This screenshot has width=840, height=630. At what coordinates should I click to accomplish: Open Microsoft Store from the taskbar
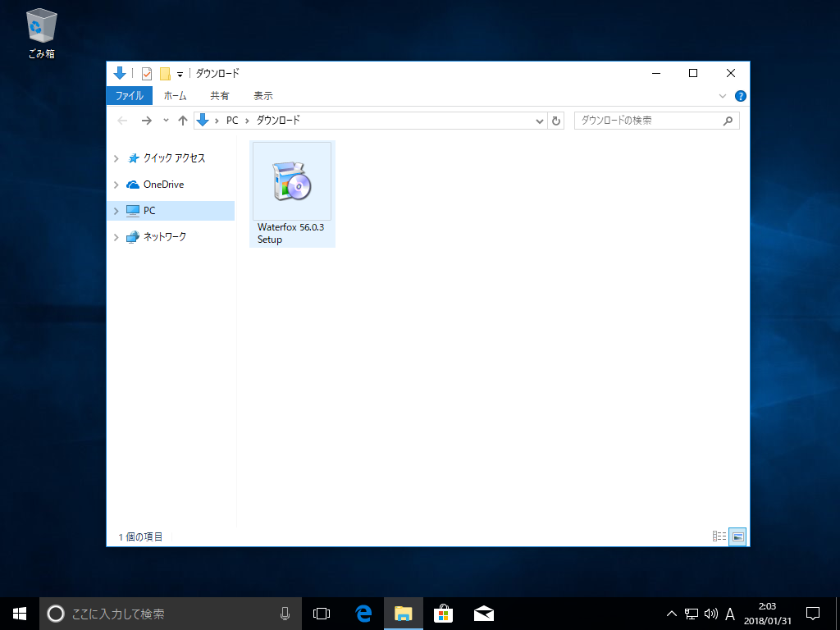click(444, 614)
